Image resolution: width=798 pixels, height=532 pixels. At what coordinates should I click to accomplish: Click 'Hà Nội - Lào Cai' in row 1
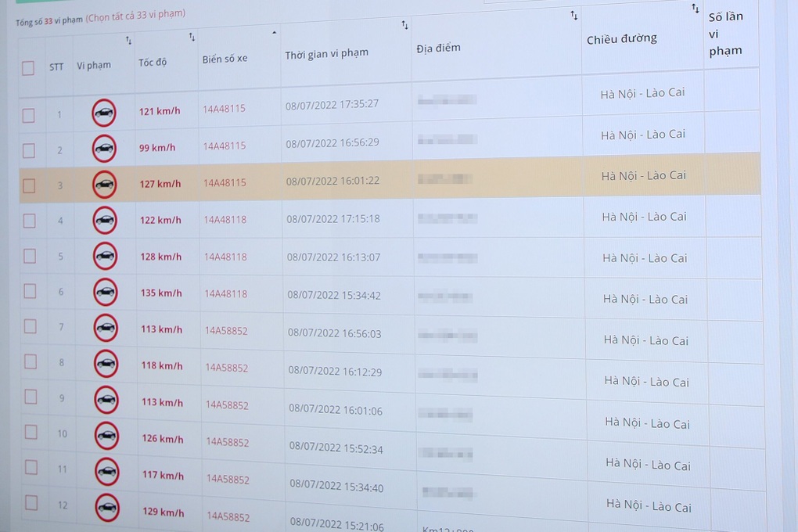coord(643,93)
